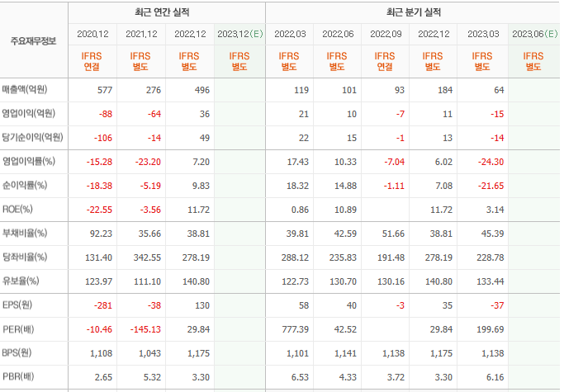
Task: Click the 496 revenue value for 2022.12
Action: tap(201, 90)
